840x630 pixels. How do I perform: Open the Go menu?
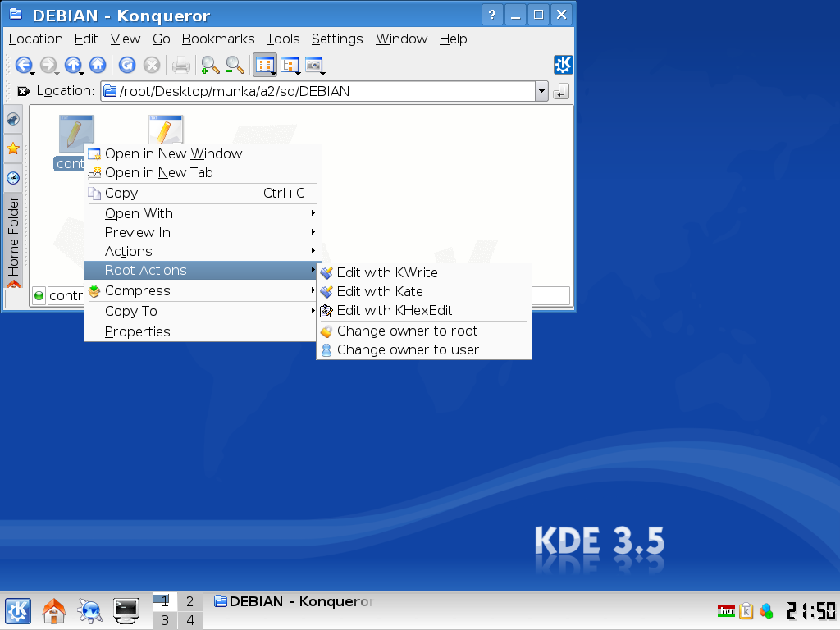162,39
